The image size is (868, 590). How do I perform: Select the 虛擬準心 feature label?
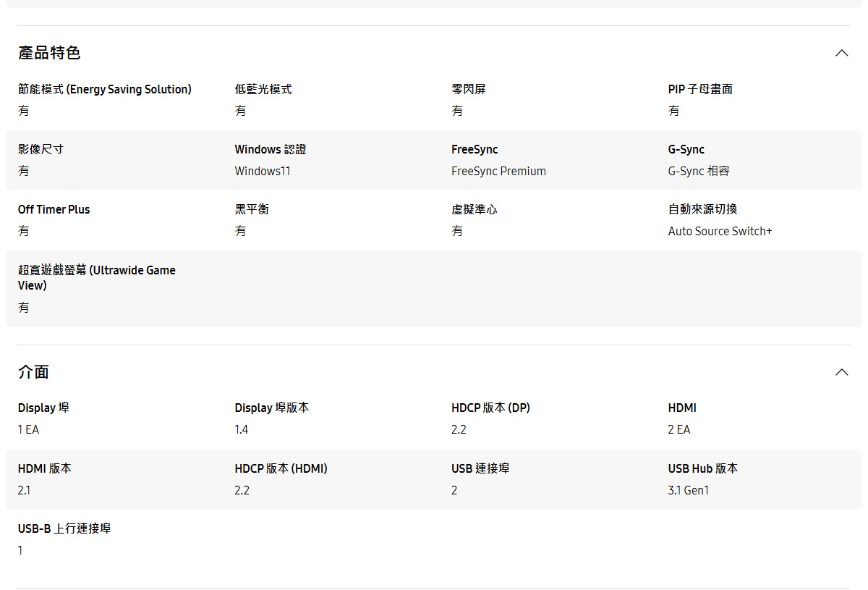click(474, 208)
